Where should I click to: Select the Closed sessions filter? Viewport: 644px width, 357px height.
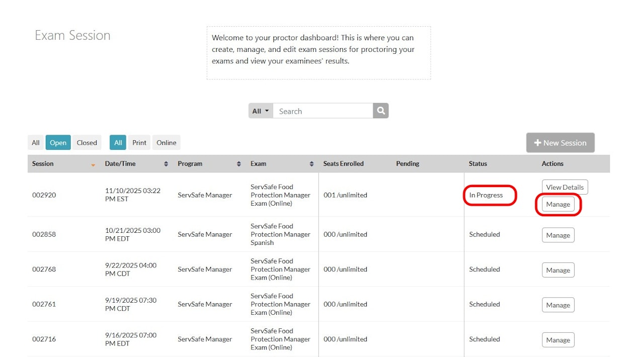click(x=87, y=143)
